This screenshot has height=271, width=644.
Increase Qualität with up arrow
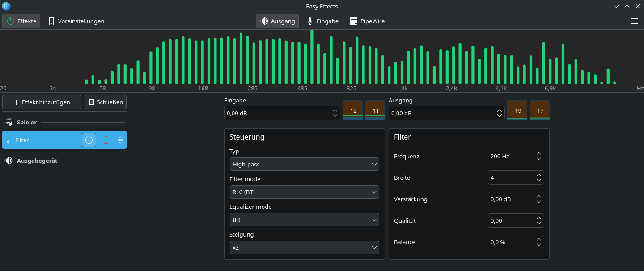click(539, 218)
